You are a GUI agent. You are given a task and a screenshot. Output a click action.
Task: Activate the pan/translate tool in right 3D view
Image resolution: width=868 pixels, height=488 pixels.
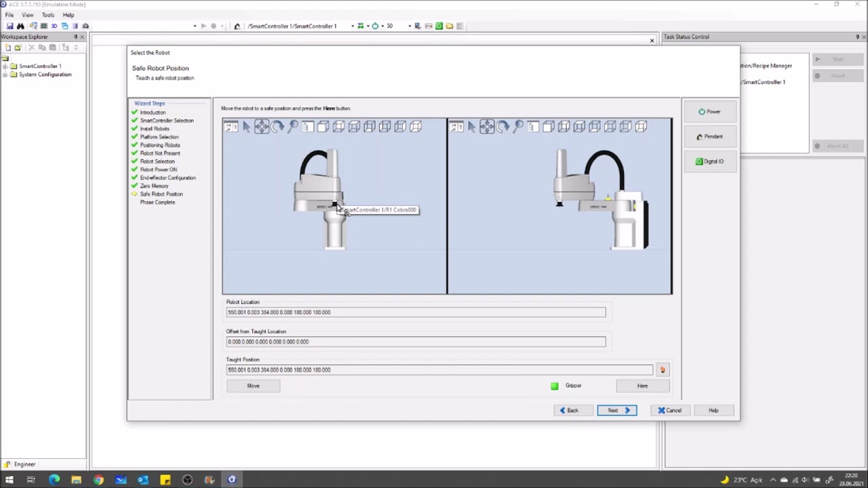(x=487, y=127)
